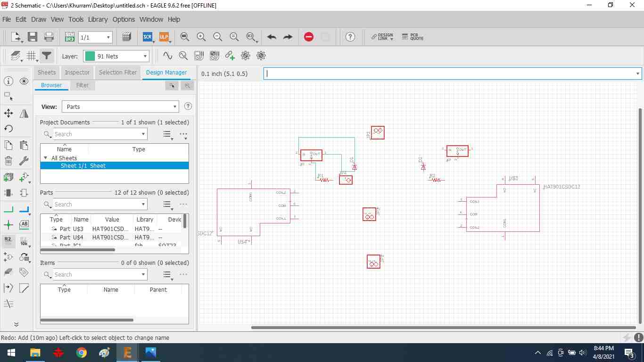
Task: Switch to the Sheets tab
Action: click(x=47, y=73)
